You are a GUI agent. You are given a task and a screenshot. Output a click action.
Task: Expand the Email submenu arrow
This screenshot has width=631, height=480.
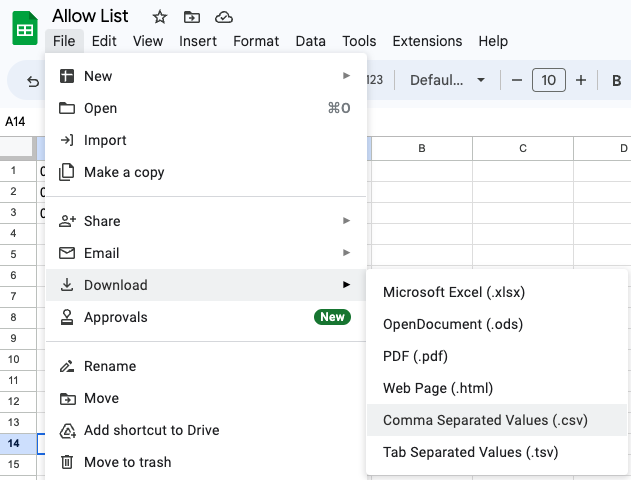(x=346, y=253)
